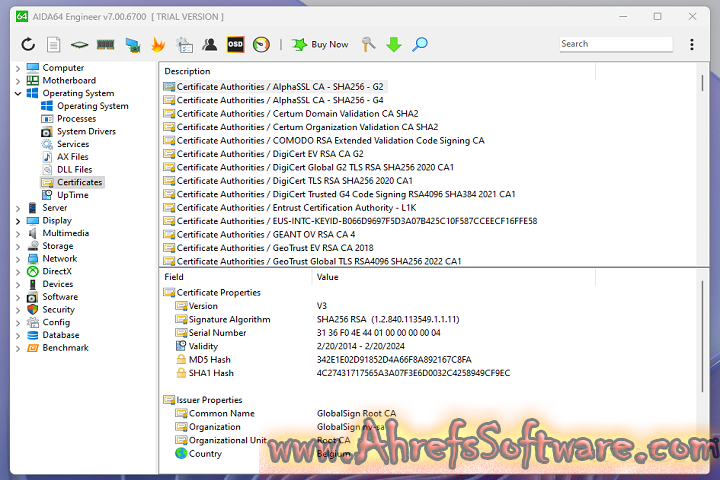The height and width of the screenshot is (480, 720).
Task: Open the wrench preferences icon
Action: pyautogui.click(x=368, y=44)
